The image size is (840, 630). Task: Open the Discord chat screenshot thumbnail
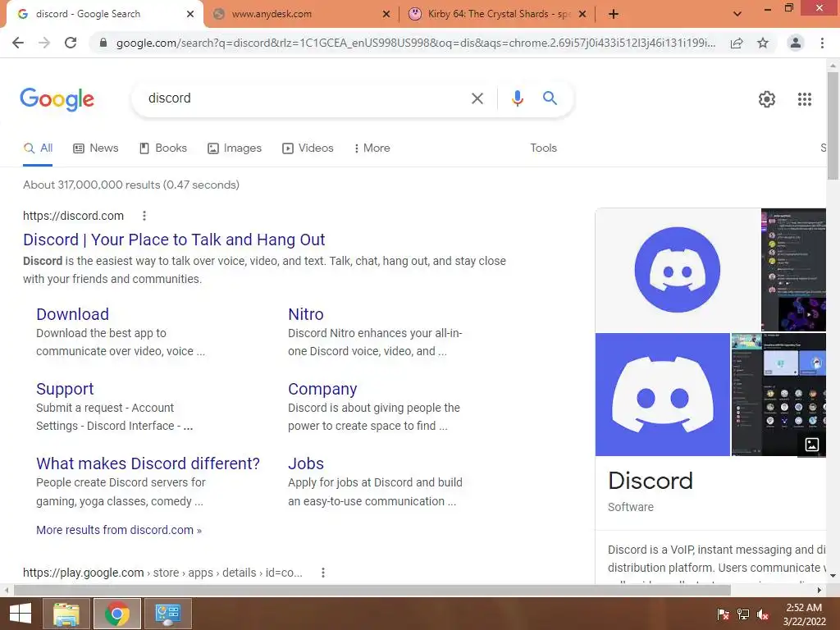793,270
